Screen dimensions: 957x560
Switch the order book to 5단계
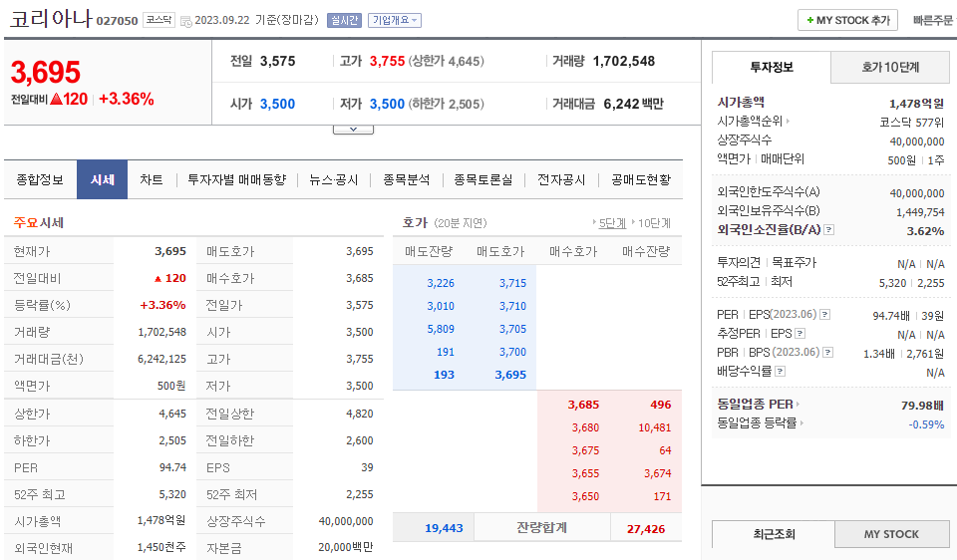tap(612, 223)
